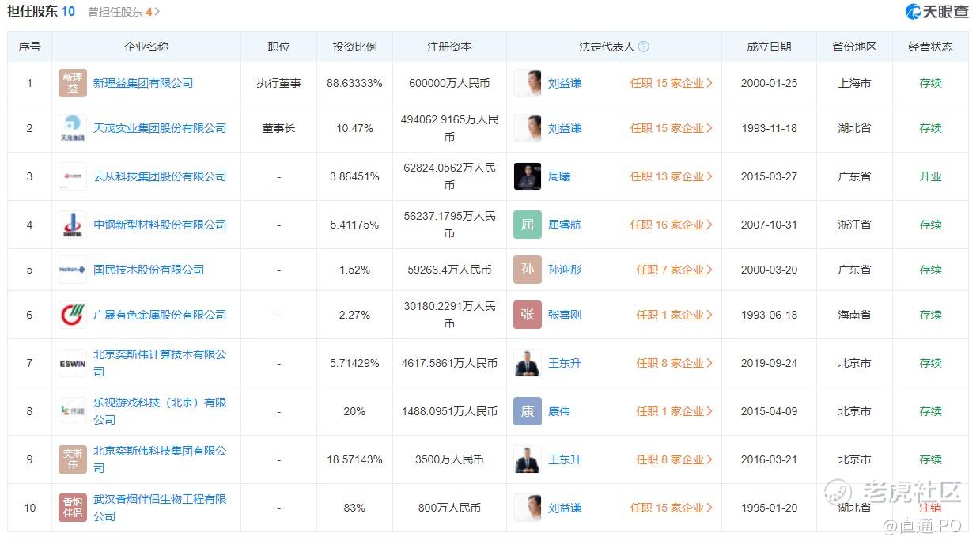Open the 新理益集团有限公司 company link
This screenshot has width=980, height=548.
tap(143, 83)
